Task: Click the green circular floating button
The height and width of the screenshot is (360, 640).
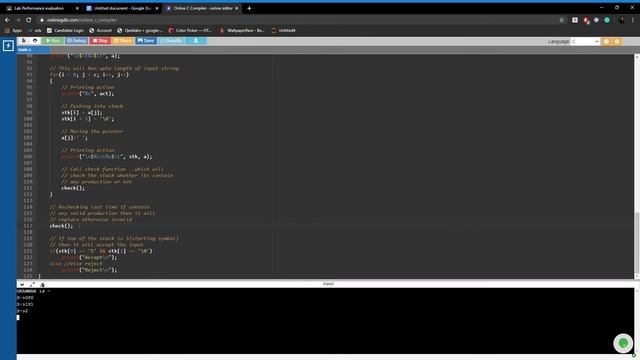Action: (623, 343)
